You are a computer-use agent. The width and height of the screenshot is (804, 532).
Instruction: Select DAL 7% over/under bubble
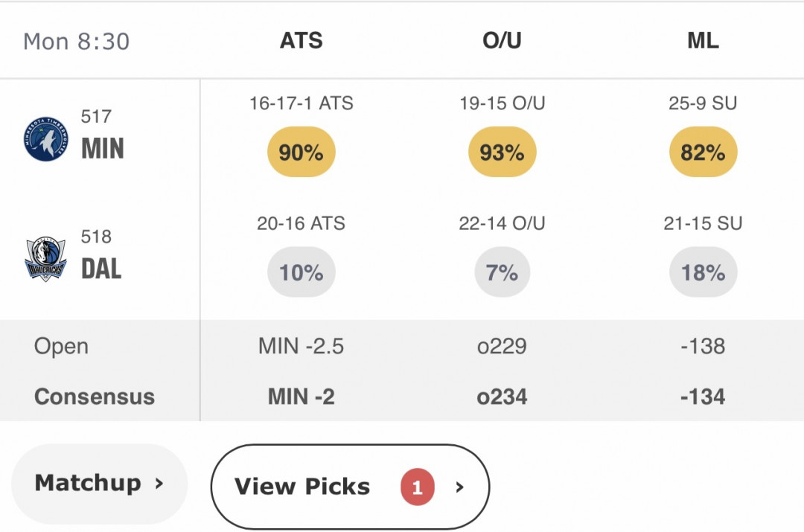(x=502, y=272)
